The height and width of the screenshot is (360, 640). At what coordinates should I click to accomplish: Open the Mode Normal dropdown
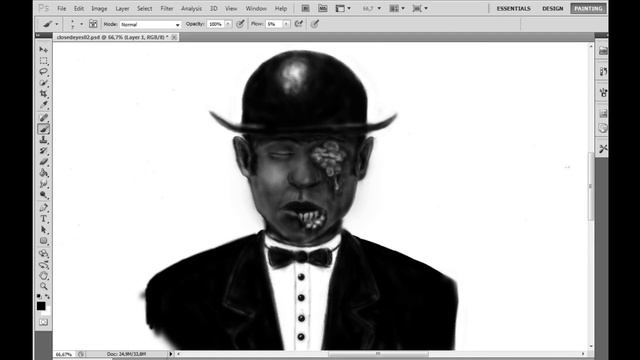(x=150, y=24)
